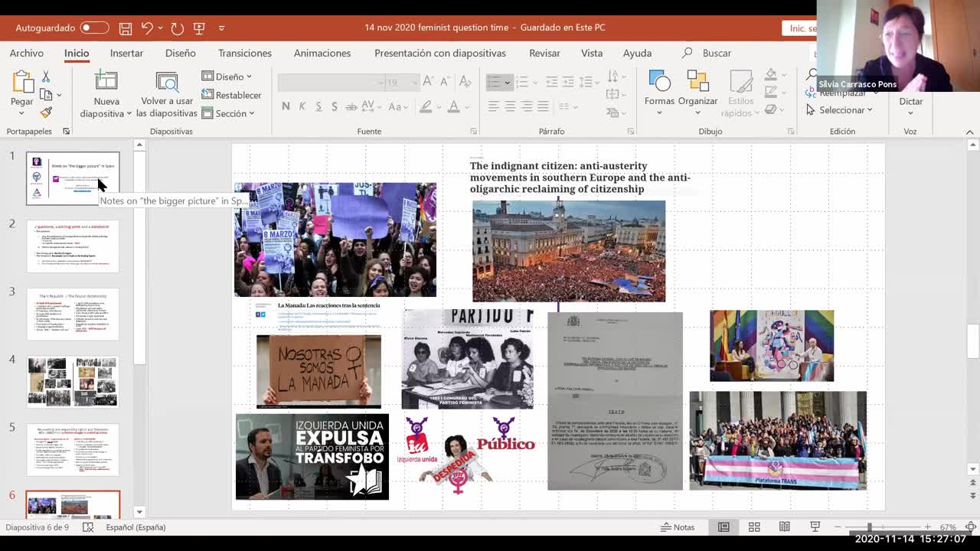The height and width of the screenshot is (551, 980).
Task: Click the zoom slider handle
Action: pos(869,527)
